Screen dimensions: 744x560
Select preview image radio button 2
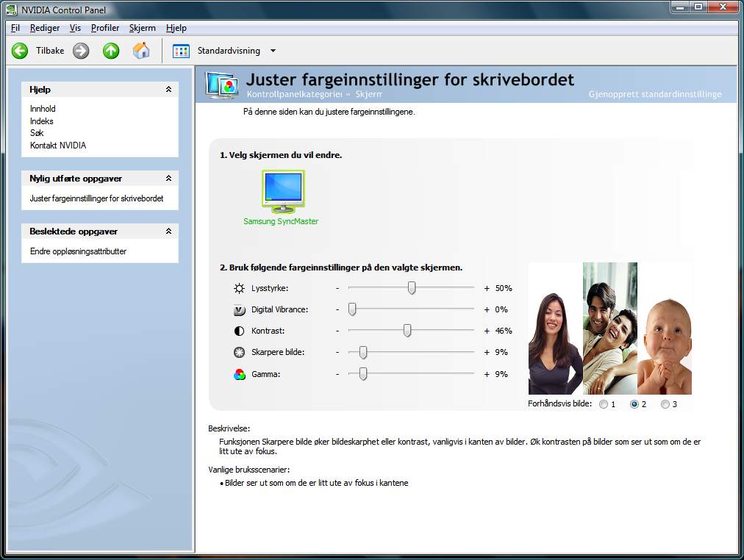click(x=634, y=404)
